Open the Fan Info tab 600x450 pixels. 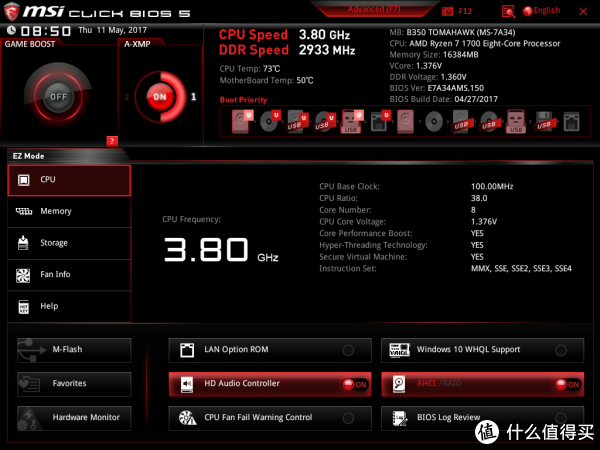click(x=69, y=275)
